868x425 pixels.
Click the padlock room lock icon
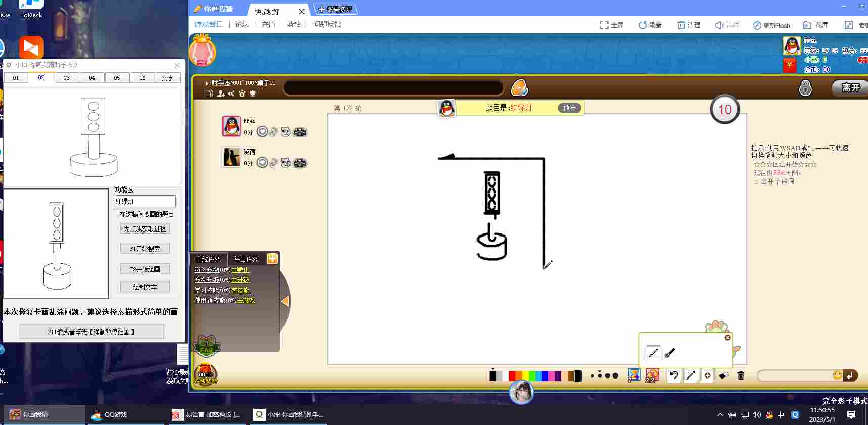[x=805, y=88]
